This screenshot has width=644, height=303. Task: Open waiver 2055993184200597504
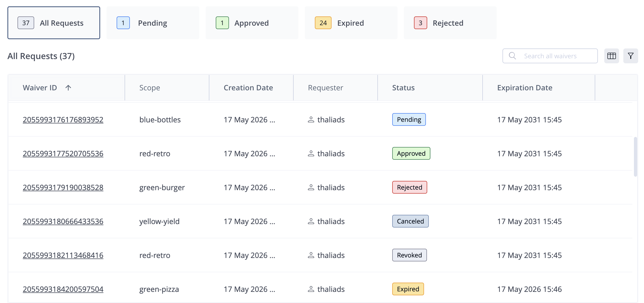(63, 289)
